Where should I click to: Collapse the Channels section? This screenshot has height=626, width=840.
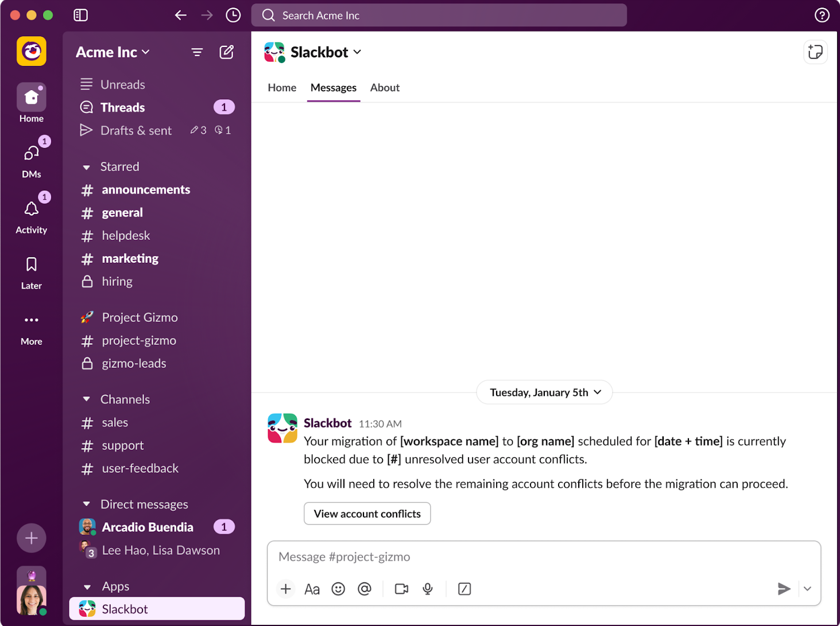[x=87, y=399]
